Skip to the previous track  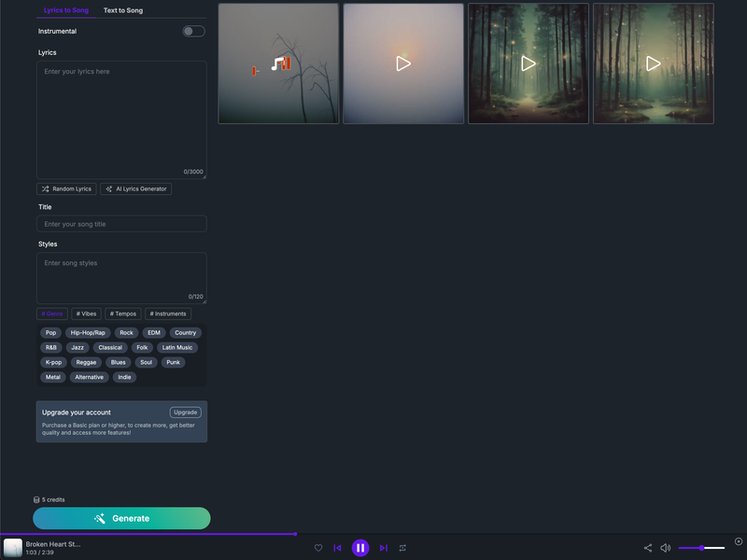click(338, 548)
